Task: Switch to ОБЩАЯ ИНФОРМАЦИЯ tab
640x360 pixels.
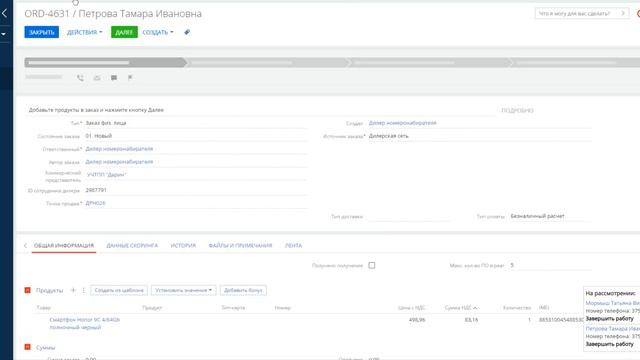Action: tap(64, 246)
